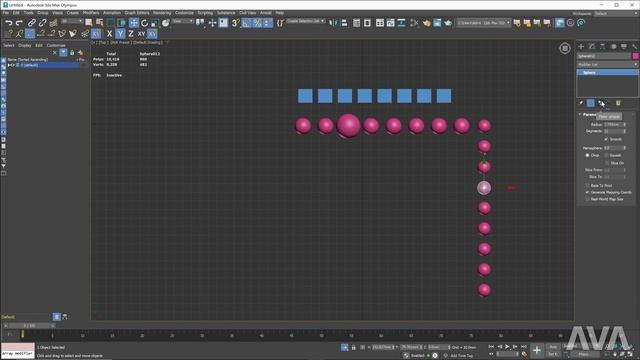Screen dimensions: 640x360
Task: Click the Redo arrow in the main toolbar
Action: [x=19, y=23]
